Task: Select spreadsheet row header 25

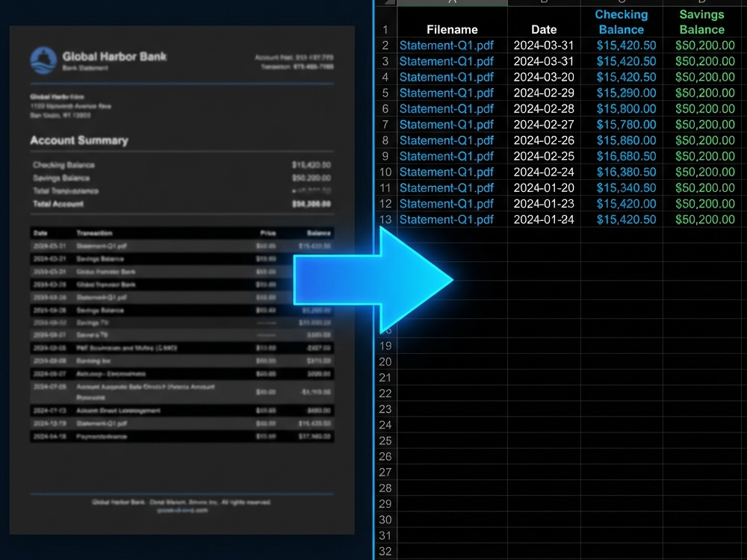Action: [x=385, y=441]
